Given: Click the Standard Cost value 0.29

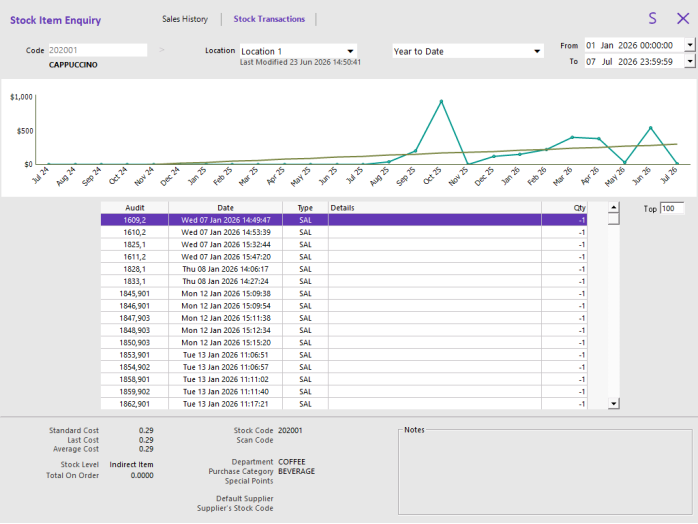Looking at the screenshot, I should [146, 430].
